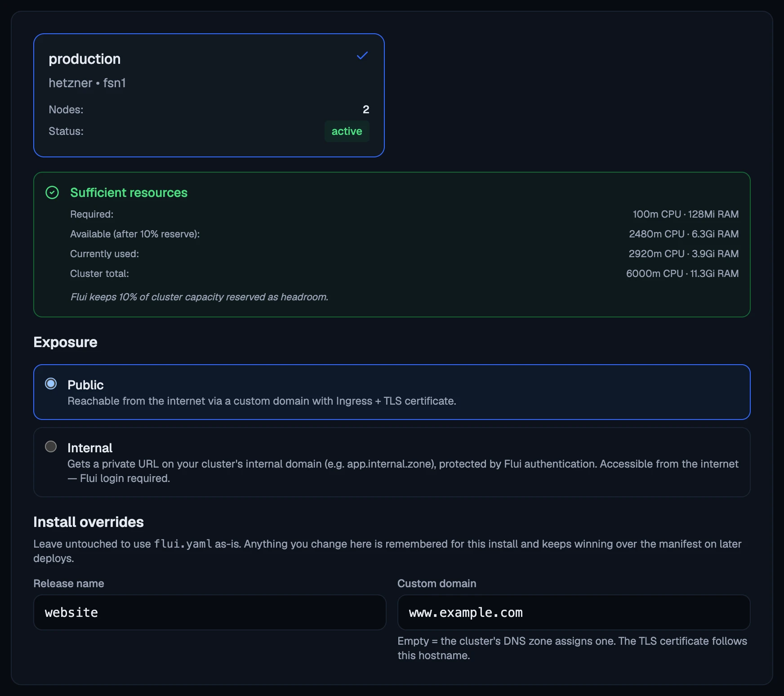
Task: Click the Custom domain label
Action: pyautogui.click(x=437, y=584)
